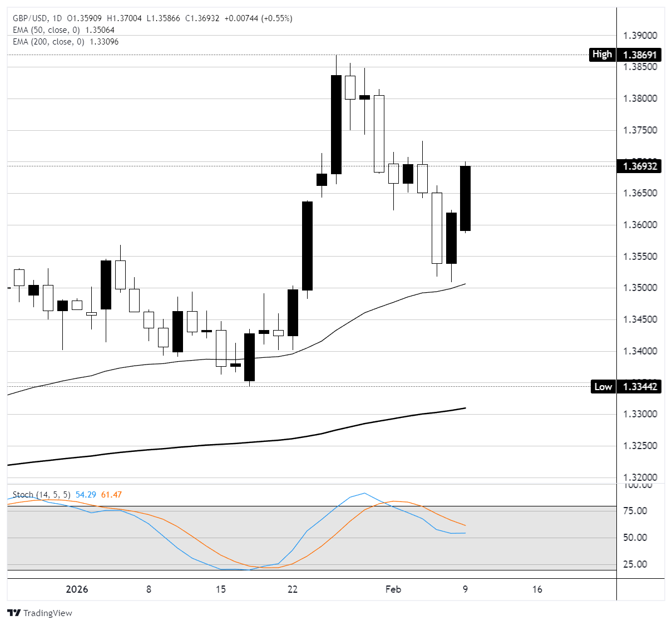Screen dimensions: 672x625
Task: Click the High 1.38691 price label
Action: (x=625, y=55)
